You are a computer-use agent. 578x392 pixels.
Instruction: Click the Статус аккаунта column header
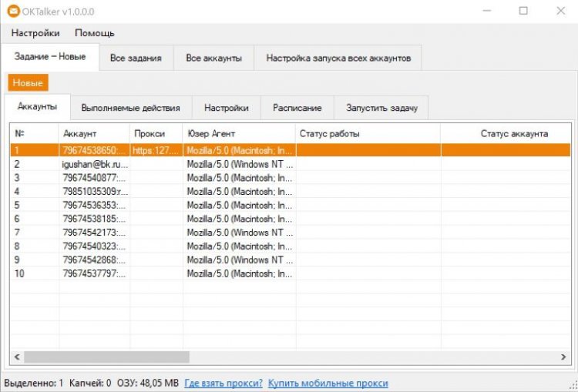[513, 134]
